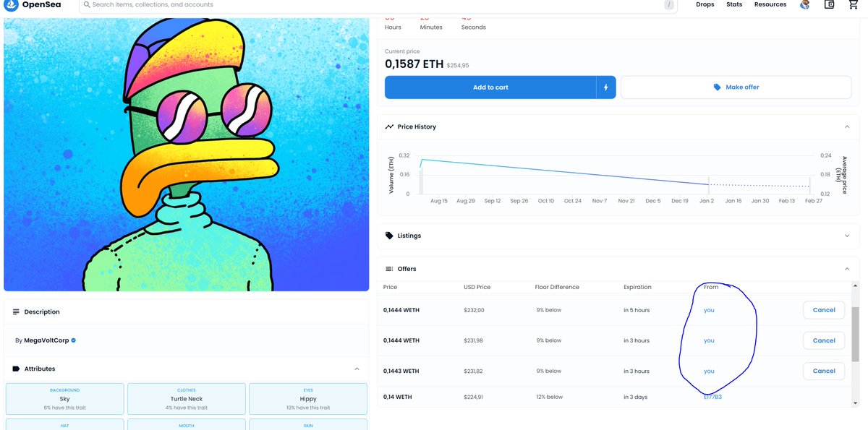Viewport: 868px width, 430px height.
Task: Click the lightning bolt buy-now button
Action: coord(606,87)
